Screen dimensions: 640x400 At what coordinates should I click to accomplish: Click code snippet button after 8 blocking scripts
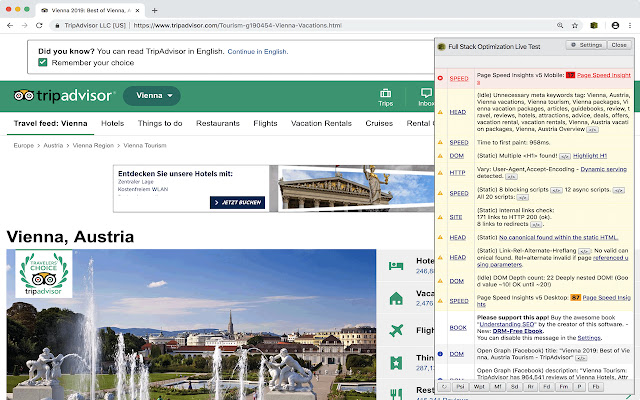pyautogui.click(x=556, y=190)
